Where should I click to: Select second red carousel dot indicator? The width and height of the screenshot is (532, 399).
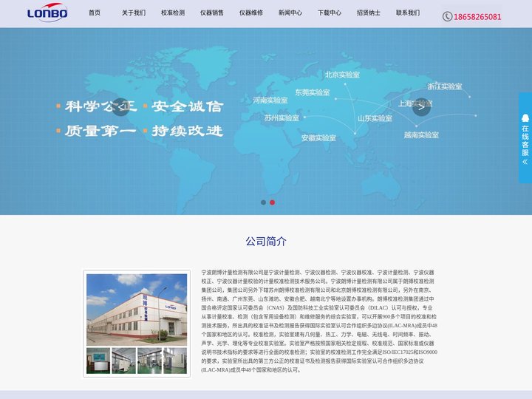272,202
